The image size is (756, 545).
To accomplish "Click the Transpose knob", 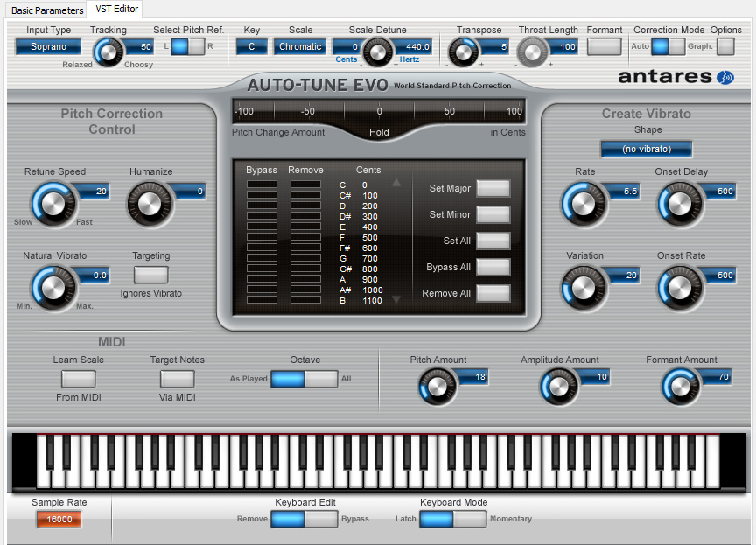I will click(x=464, y=52).
